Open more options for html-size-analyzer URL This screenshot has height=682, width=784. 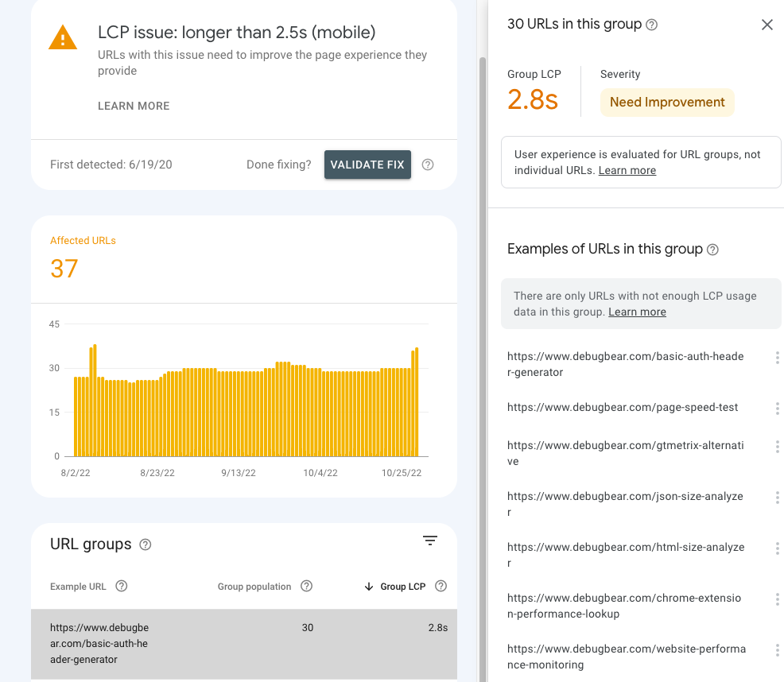[x=777, y=548]
